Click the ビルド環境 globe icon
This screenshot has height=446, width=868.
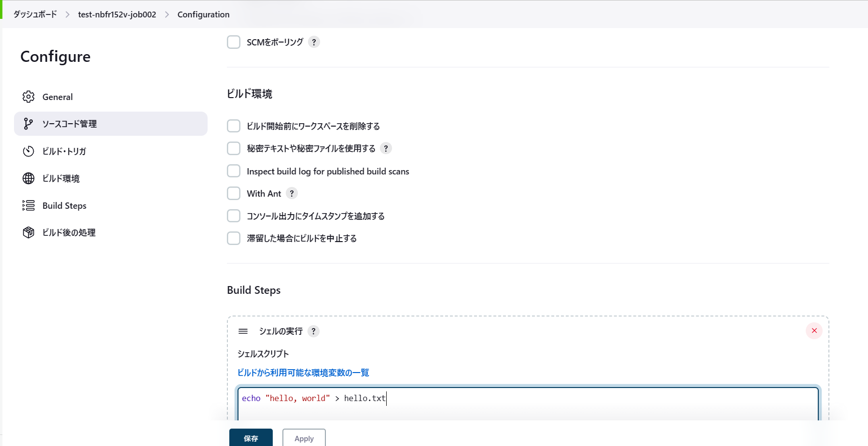click(28, 178)
